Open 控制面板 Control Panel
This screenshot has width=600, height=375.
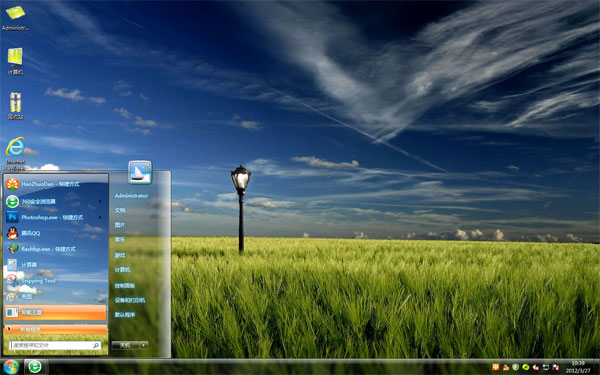coord(125,285)
